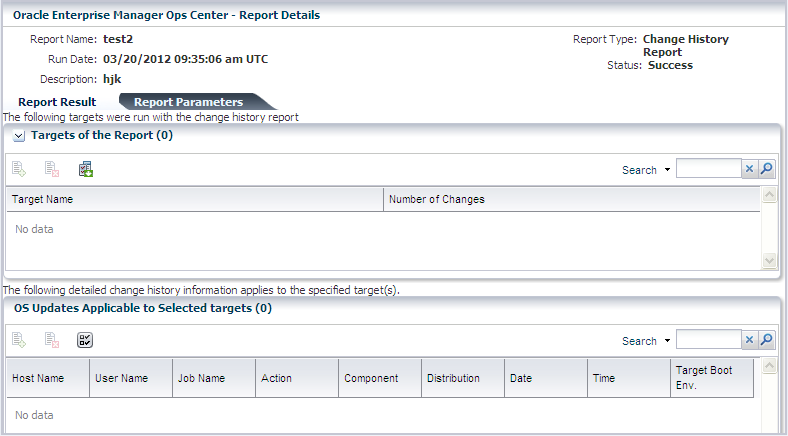
Task: Sort by Target Name column header
Action: (194, 199)
